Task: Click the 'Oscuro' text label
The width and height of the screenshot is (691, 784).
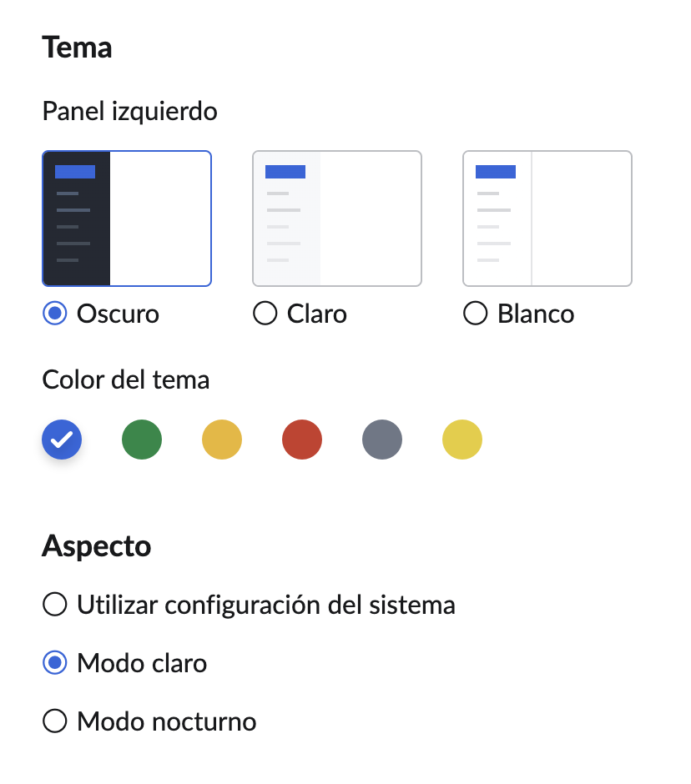Action: [118, 314]
